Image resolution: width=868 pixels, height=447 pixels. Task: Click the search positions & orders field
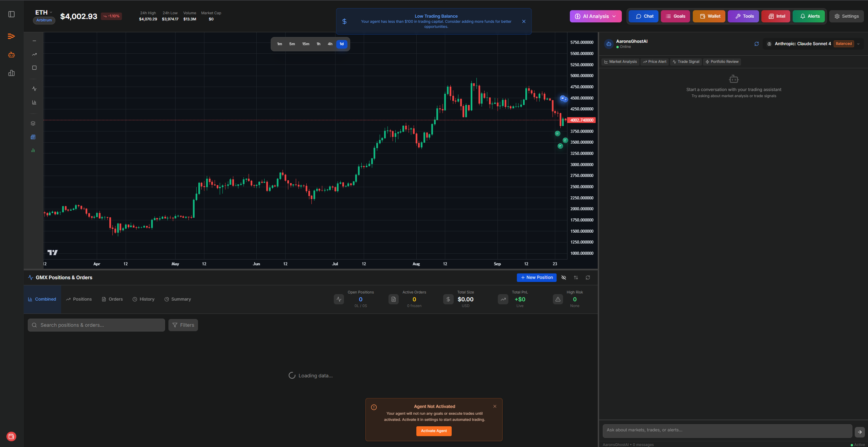pos(96,325)
